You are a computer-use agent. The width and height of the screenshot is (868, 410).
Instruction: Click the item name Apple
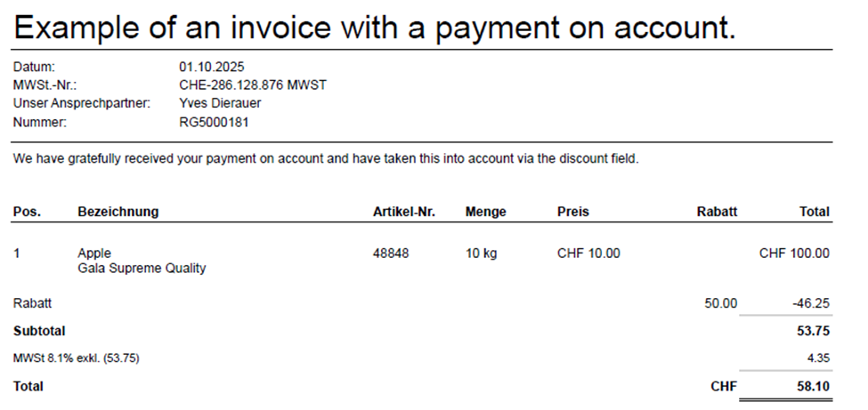[94, 253]
